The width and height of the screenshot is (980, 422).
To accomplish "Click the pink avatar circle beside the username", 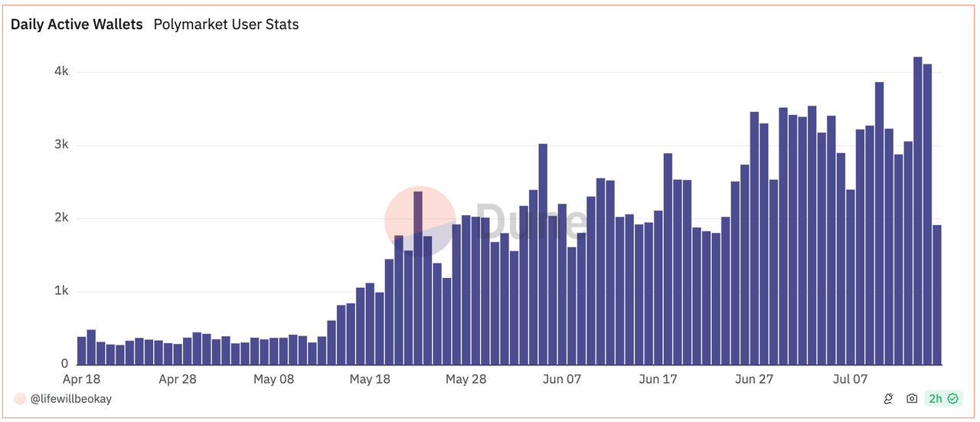I will [x=20, y=398].
